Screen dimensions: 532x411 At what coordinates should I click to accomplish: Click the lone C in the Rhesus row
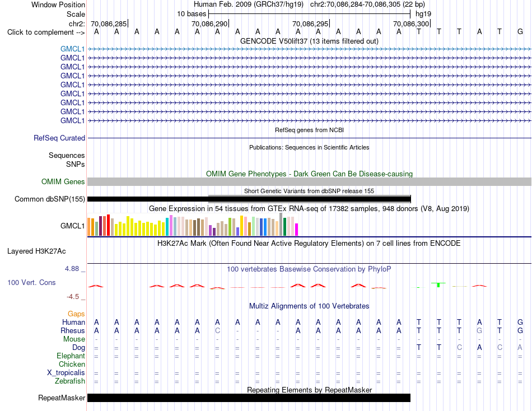point(217,330)
